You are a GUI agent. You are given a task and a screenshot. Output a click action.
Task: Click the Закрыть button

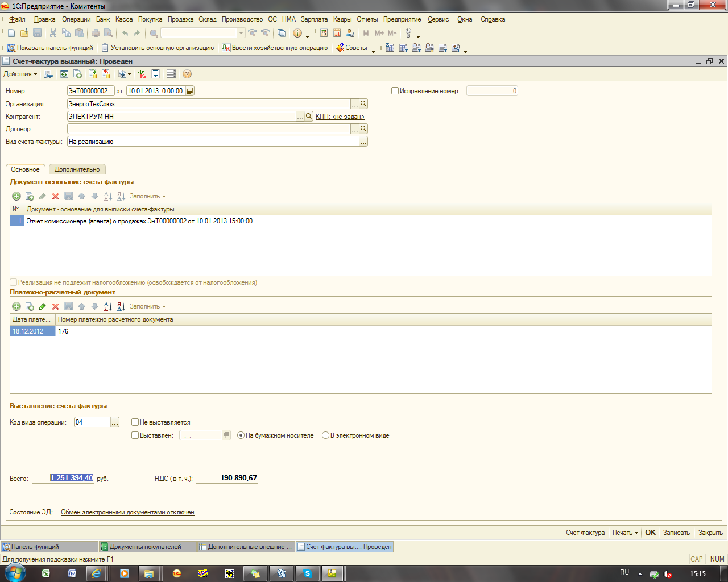tap(710, 533)
